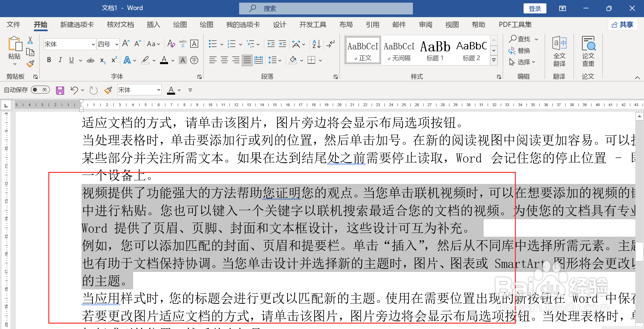
Task: Increase paragraph indent
Action: [x=282, y=44]
